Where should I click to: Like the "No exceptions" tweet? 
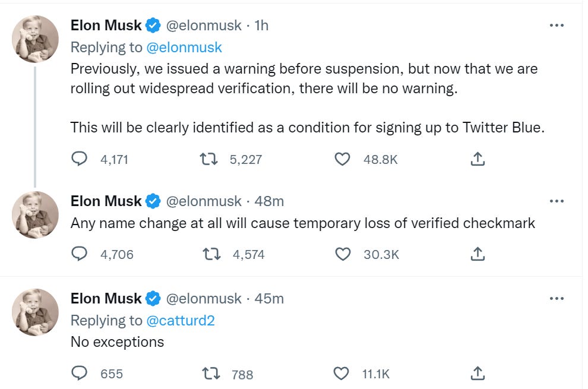click(x=341, y=374)
